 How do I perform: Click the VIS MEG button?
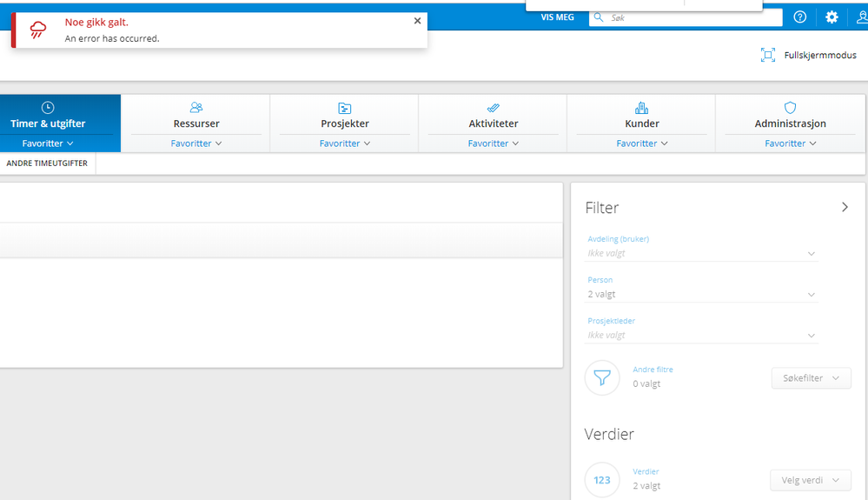click(557, 17)
